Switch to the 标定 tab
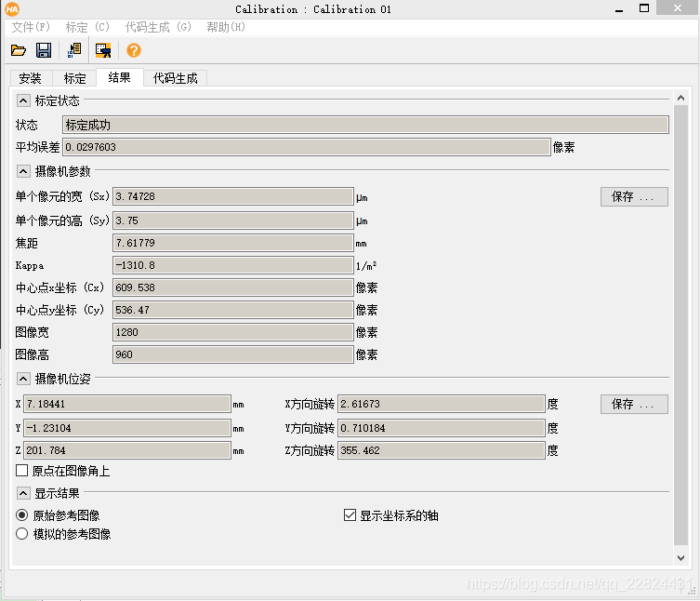Image resolution: width=700 pixels, height=601 pixels. (74, 78)
